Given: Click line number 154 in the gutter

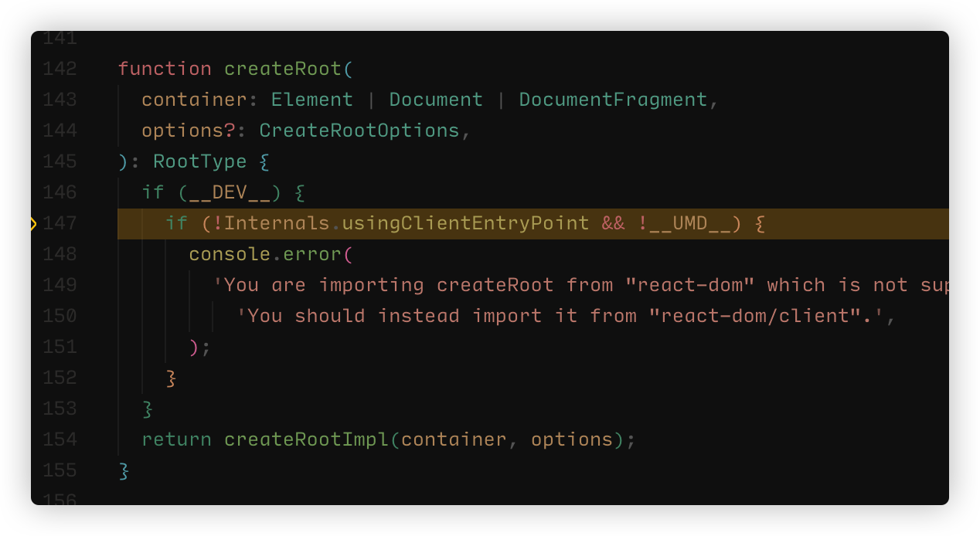Looking at the screenshot, I should (60, 439).
